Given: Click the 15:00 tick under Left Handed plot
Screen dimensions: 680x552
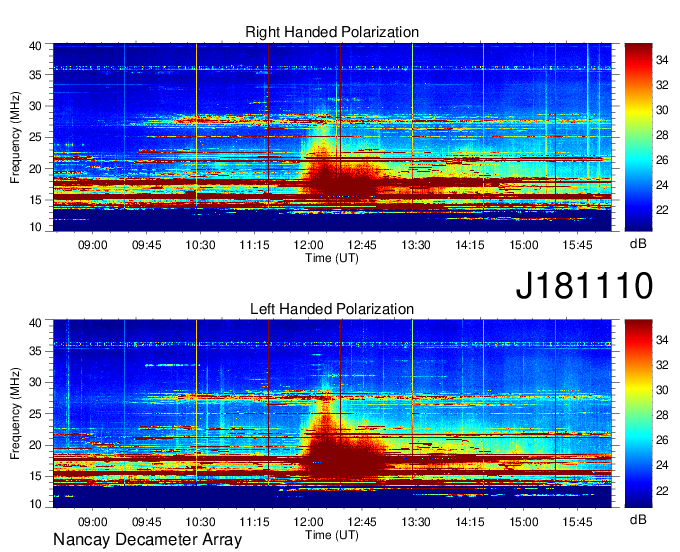Looking at the screenshot, I should point(523,521).
